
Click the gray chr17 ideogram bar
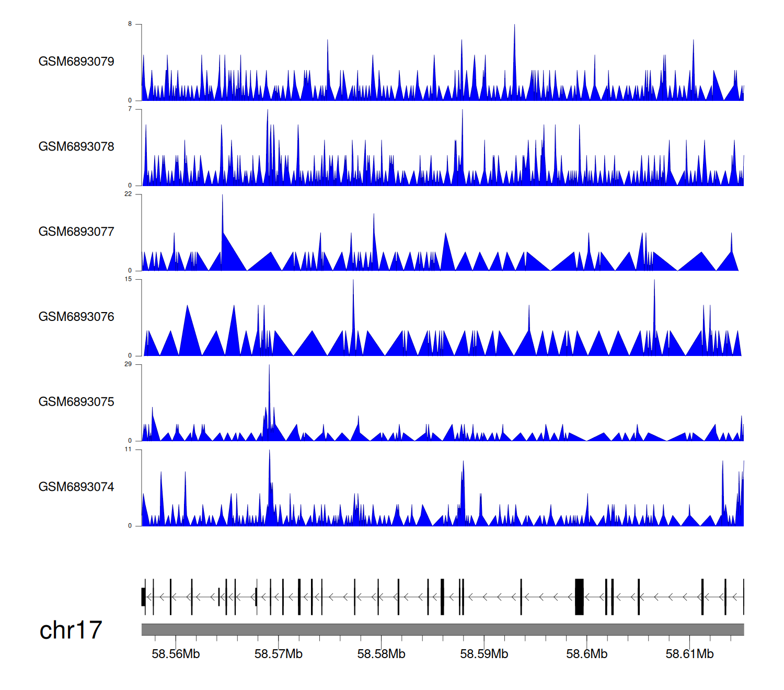(x=442, y=629)
